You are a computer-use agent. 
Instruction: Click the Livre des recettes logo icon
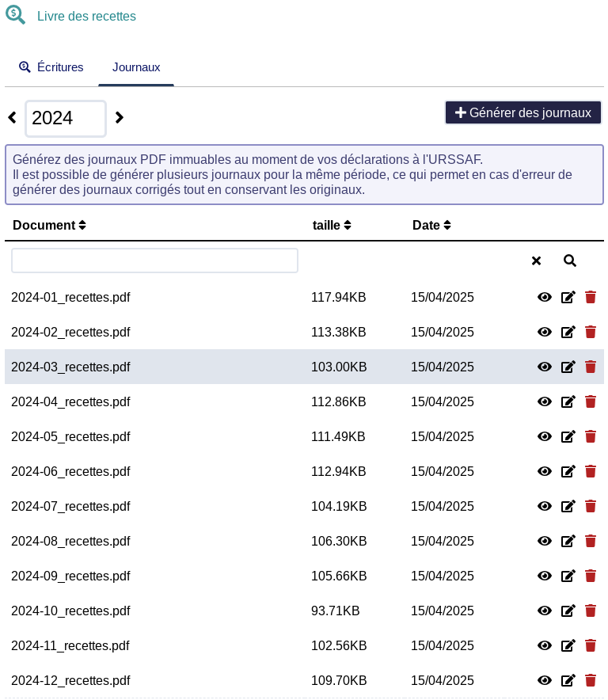tap(15, 15)
